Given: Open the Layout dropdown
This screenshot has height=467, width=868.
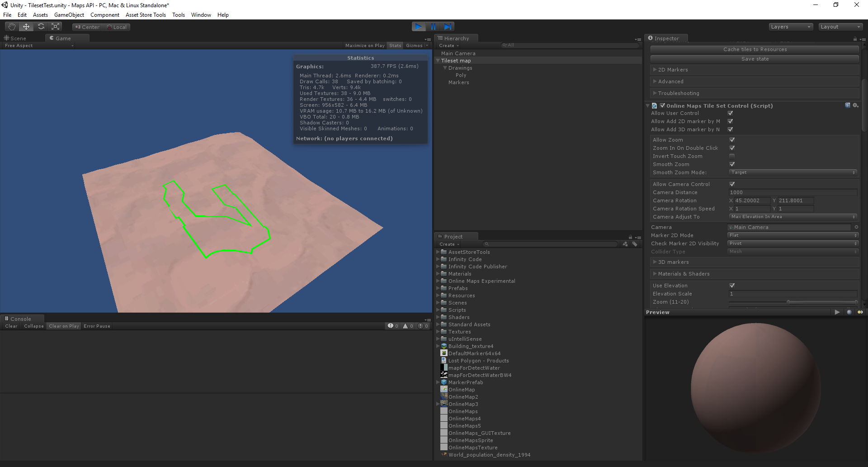Looking at the screenshot, I should point(840,27).
